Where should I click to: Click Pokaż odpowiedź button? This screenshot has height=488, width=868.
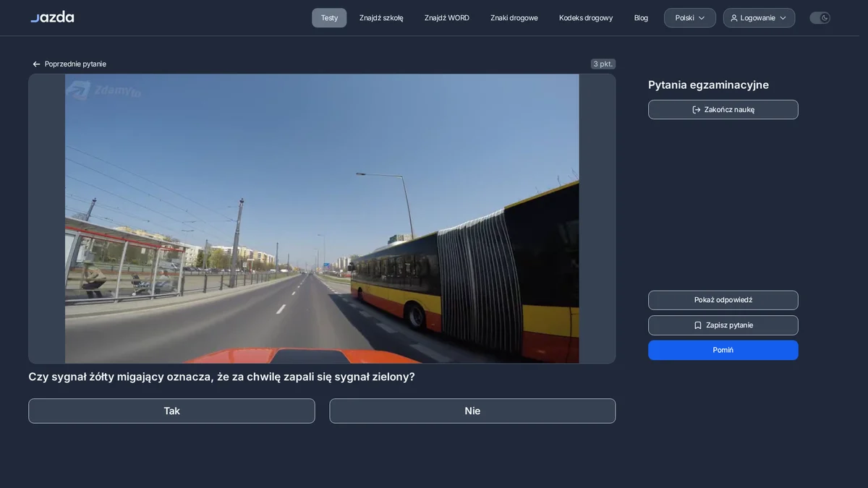click(x=723, y=300)
